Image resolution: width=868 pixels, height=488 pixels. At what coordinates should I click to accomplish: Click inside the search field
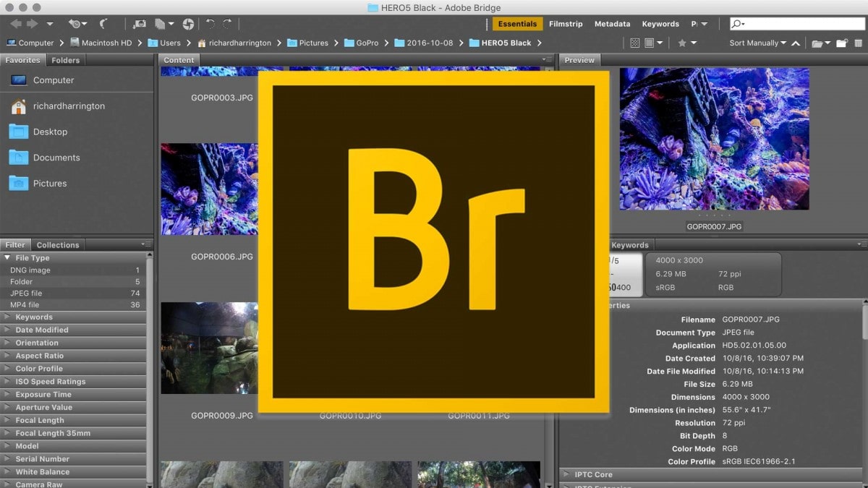pos(796,23)
